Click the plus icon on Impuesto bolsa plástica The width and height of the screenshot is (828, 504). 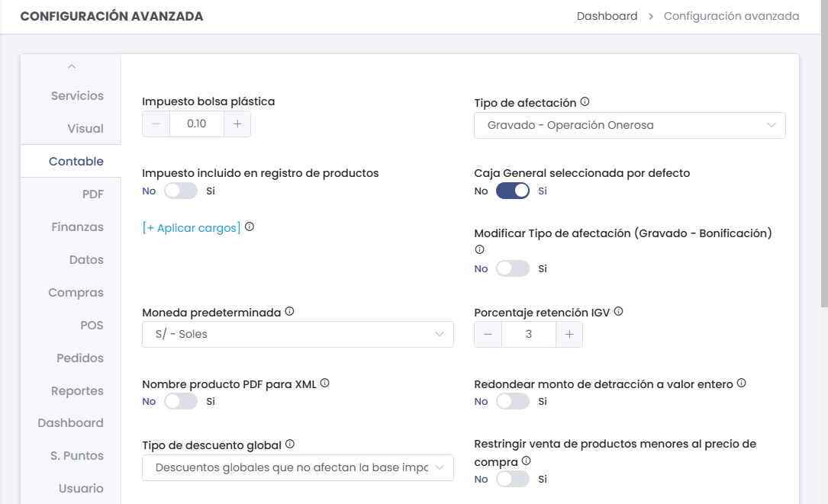[237, 124]
